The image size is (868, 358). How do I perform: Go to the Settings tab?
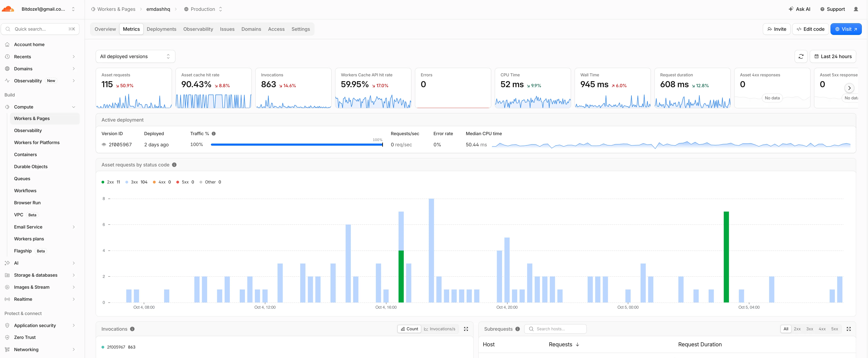click(x=301, y=29)
